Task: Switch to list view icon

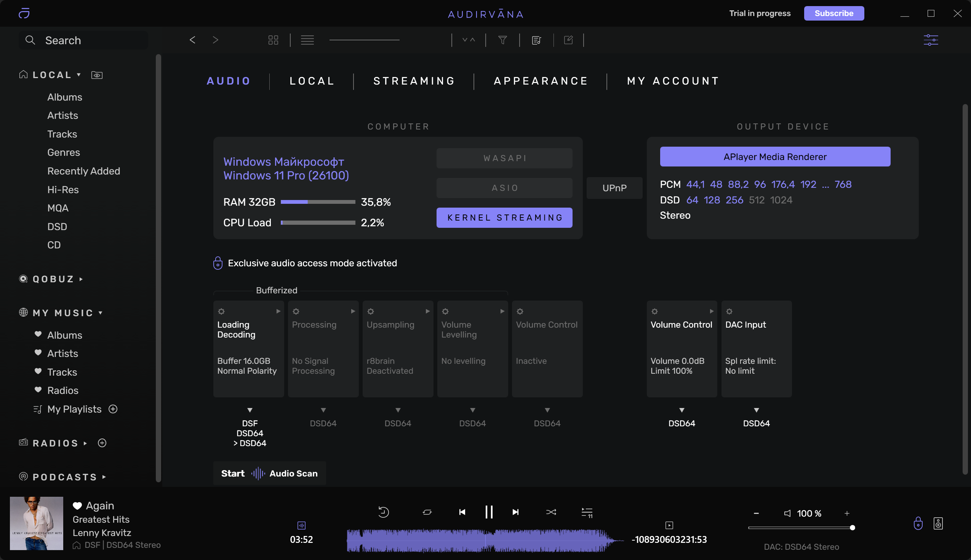Action: tap(307, 40)
